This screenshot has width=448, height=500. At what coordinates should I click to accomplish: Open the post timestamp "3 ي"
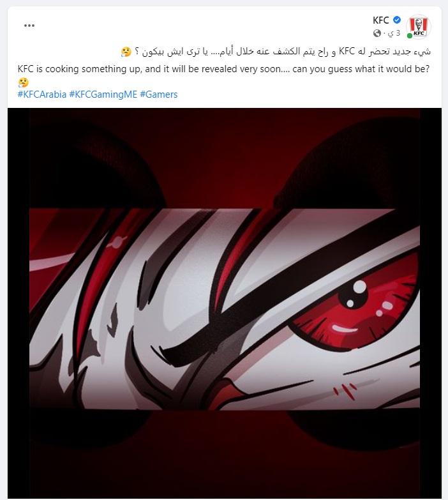(394, 33)
